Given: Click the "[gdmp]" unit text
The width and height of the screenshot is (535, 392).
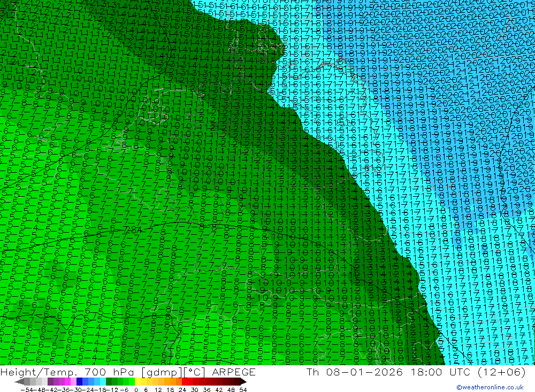Looking at the screenshot, I should tap(160, 372).
